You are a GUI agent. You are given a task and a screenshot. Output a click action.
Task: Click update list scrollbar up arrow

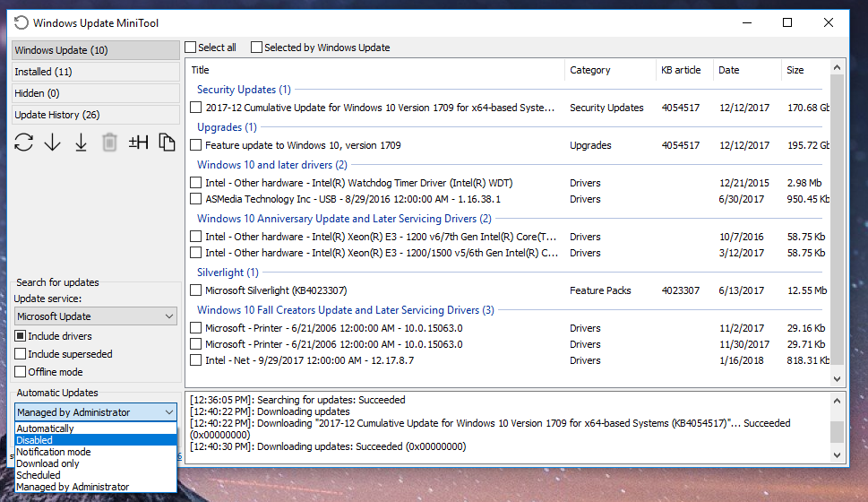click(x=837, y=67)
